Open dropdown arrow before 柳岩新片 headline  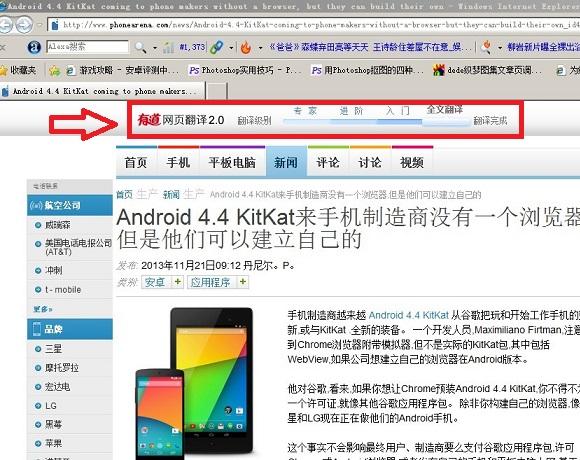pyautogui.click(x=500, y=48)
